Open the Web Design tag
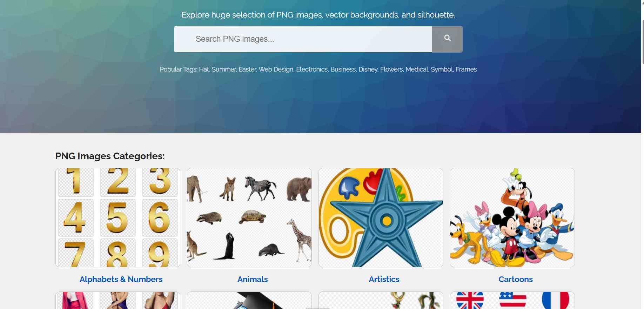This screenshot has width=644, height=309. [x=276, y=69]
